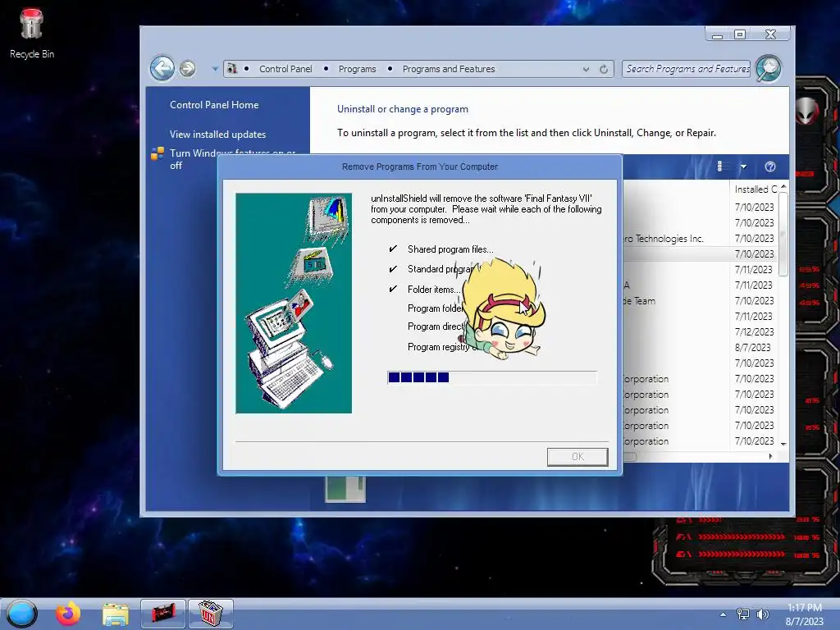Click the volume speaker tray icon
Viewport: 840px width, 630px height.
click(x=762, y=614)
